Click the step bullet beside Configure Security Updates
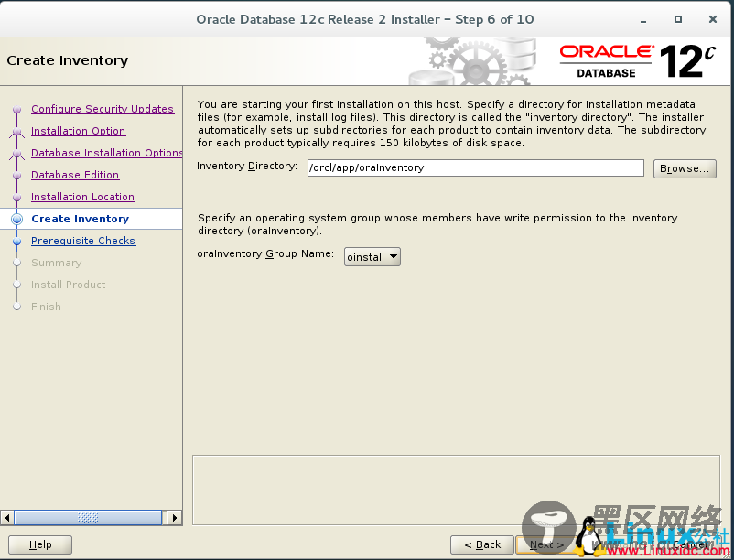 click(x=16, y=110)
